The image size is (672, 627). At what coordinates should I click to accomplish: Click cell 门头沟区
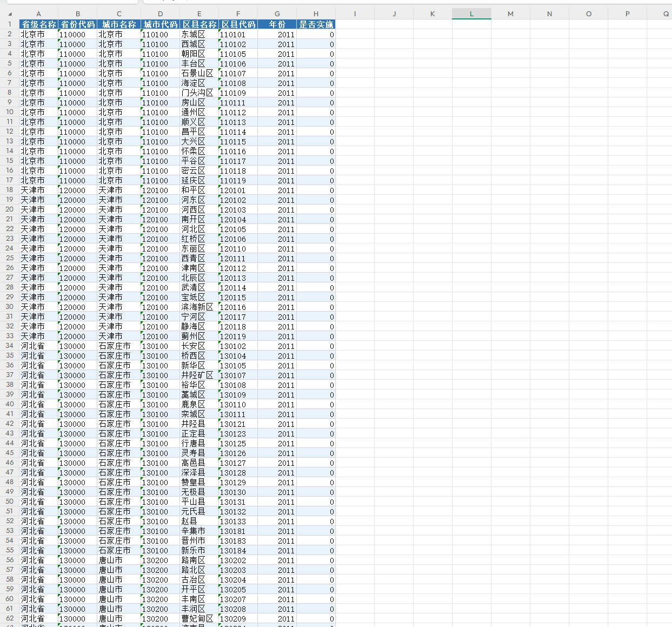(x=199, y=93)
